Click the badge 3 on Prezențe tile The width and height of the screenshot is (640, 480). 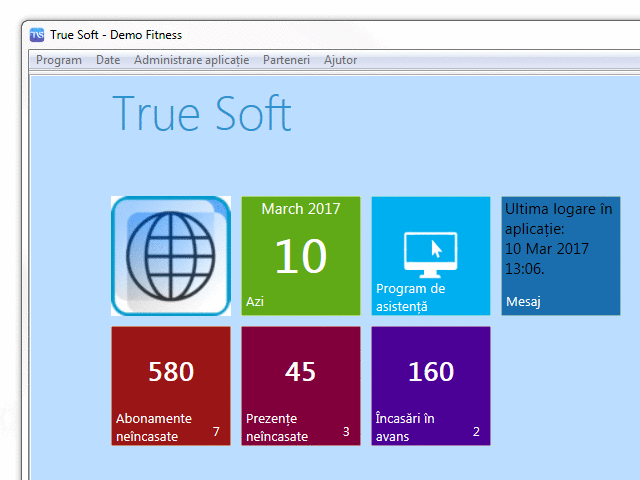tap(346, 432)
